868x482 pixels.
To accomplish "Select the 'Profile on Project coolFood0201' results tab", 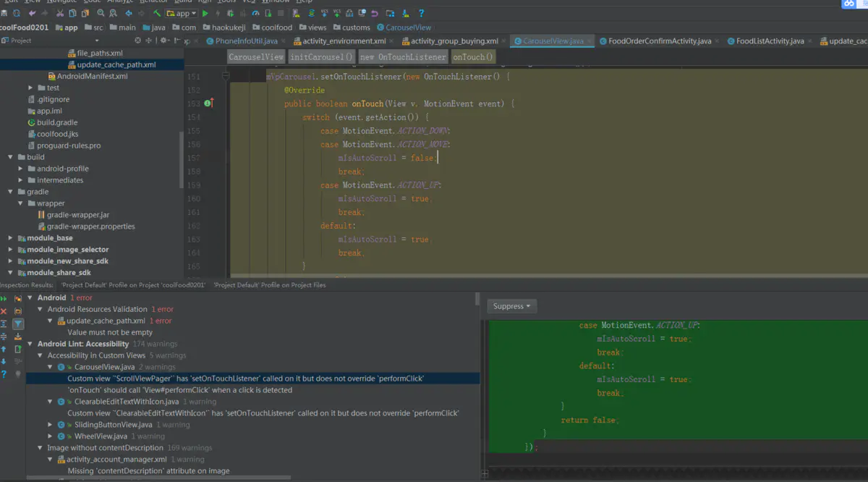I will click(x=134, y=285).
